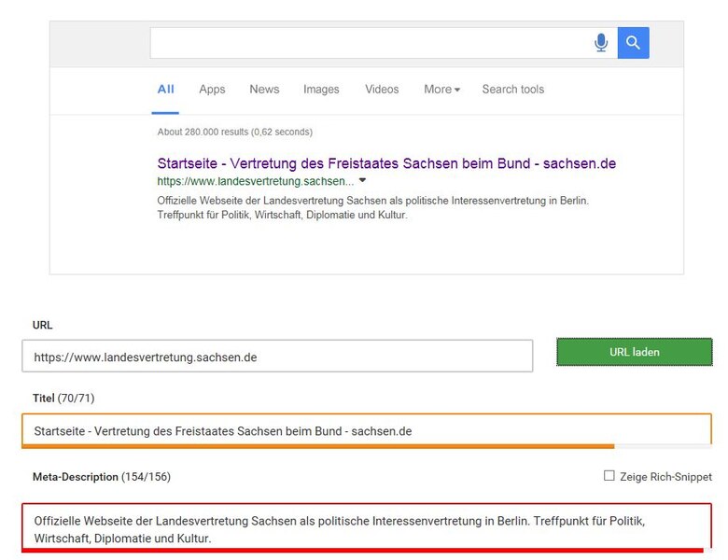Click the URL input field
This screenshot has width=728, height=560.
277,357
